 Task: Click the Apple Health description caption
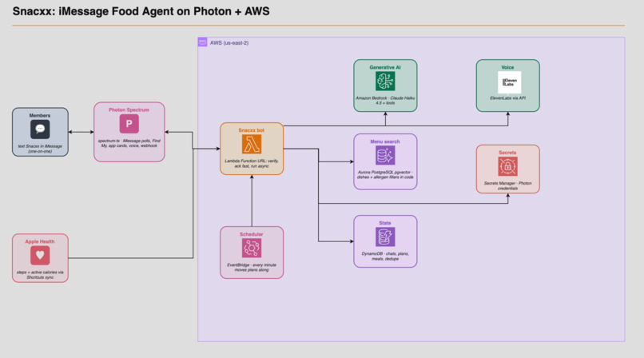coord(40,275)
